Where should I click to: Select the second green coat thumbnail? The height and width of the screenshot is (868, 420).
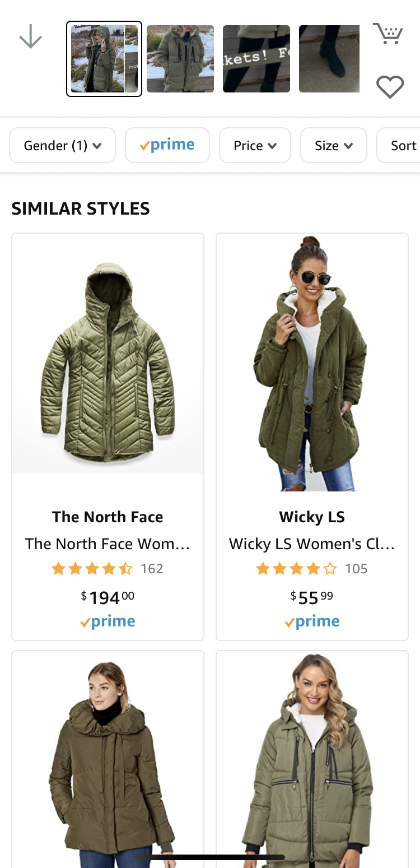click(x=180, y=59)
